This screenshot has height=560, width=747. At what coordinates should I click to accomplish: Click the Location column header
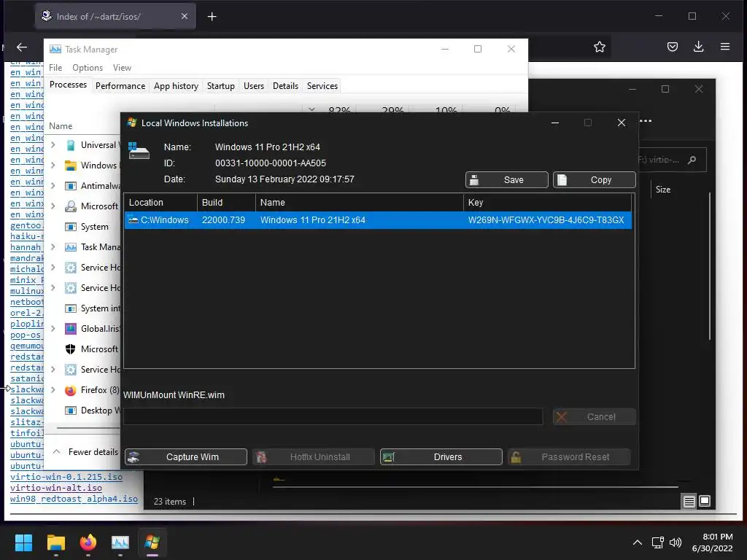pos(160,203)
